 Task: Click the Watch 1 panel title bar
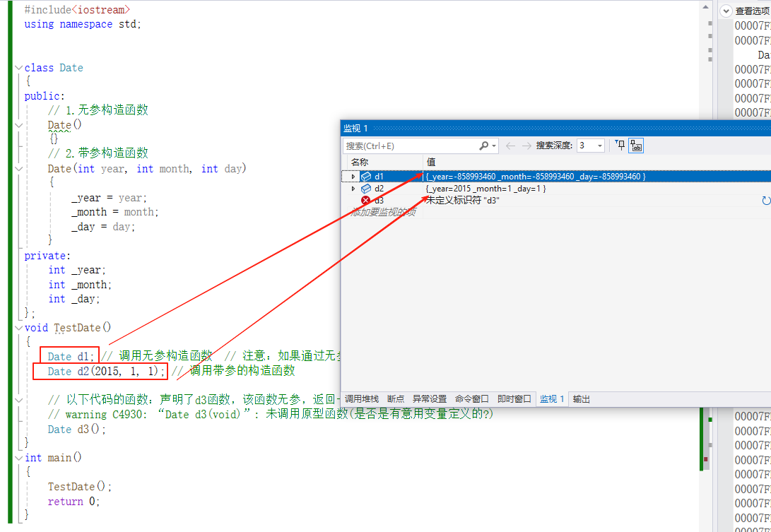coord(556,129)
